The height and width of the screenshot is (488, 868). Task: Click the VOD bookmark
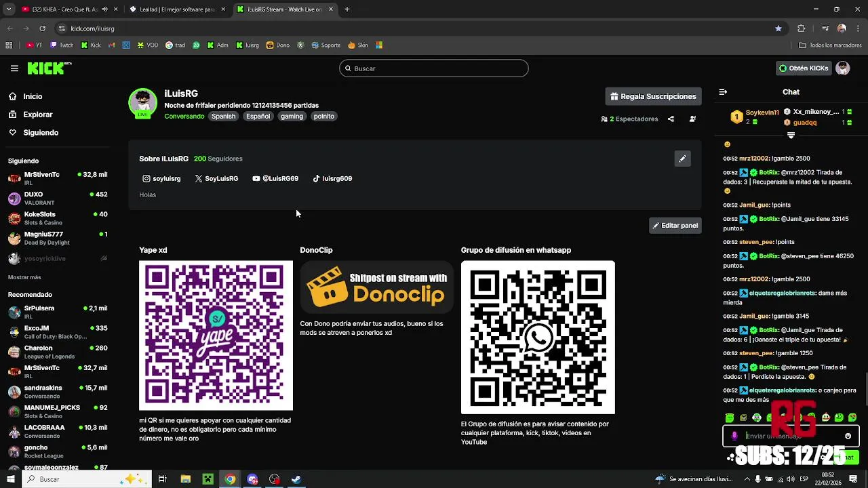[x=147, y=45]
